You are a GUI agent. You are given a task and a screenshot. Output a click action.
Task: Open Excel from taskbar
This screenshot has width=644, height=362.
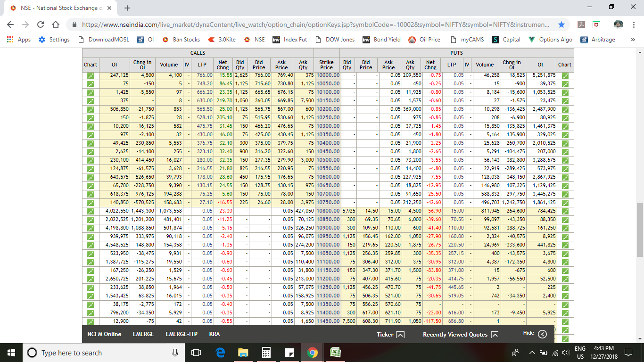335,353
